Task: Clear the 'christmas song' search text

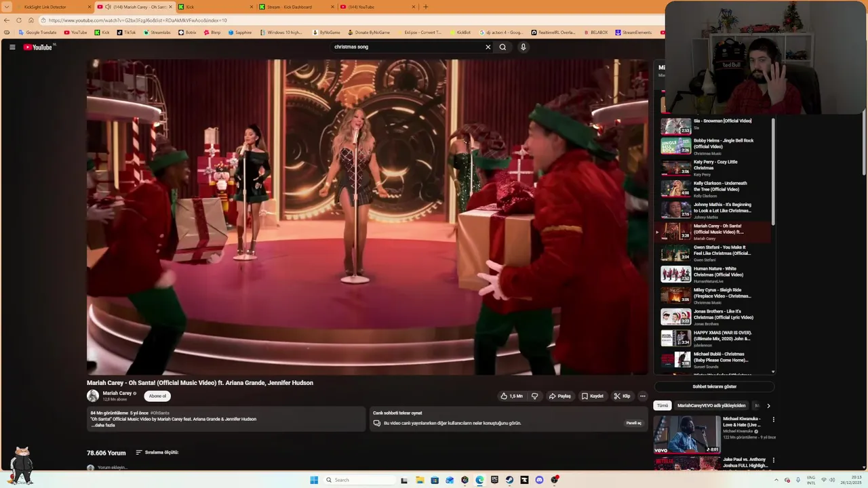Action: coord(488,47)
